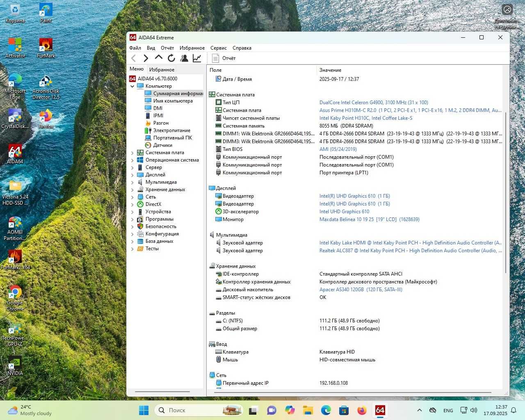The image size is (525, 420).
Task: Select Разгон tree item
Action: click(157, 123)
